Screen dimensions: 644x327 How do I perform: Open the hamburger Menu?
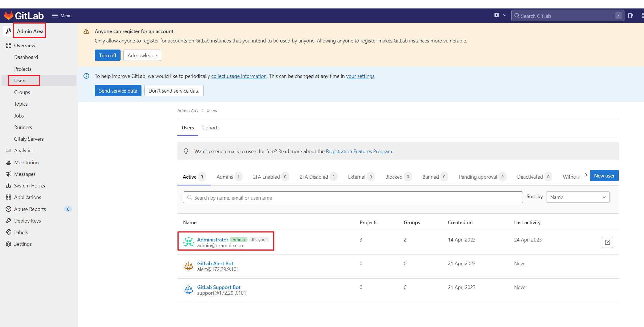click(x=62, y=16)
